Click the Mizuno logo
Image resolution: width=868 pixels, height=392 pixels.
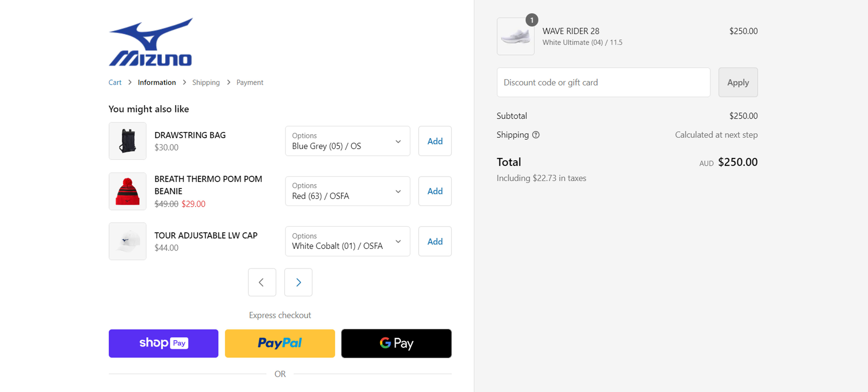coord(150,42)
